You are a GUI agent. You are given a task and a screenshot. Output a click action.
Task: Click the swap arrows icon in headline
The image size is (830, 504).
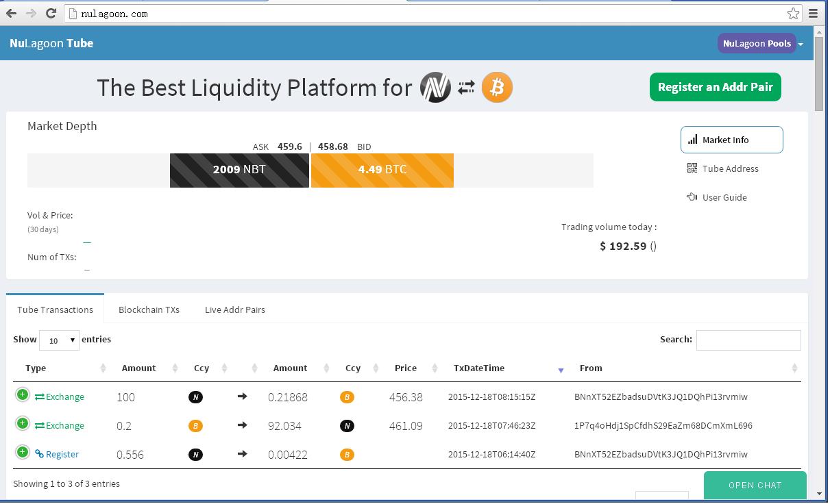(x=466, y=88)
